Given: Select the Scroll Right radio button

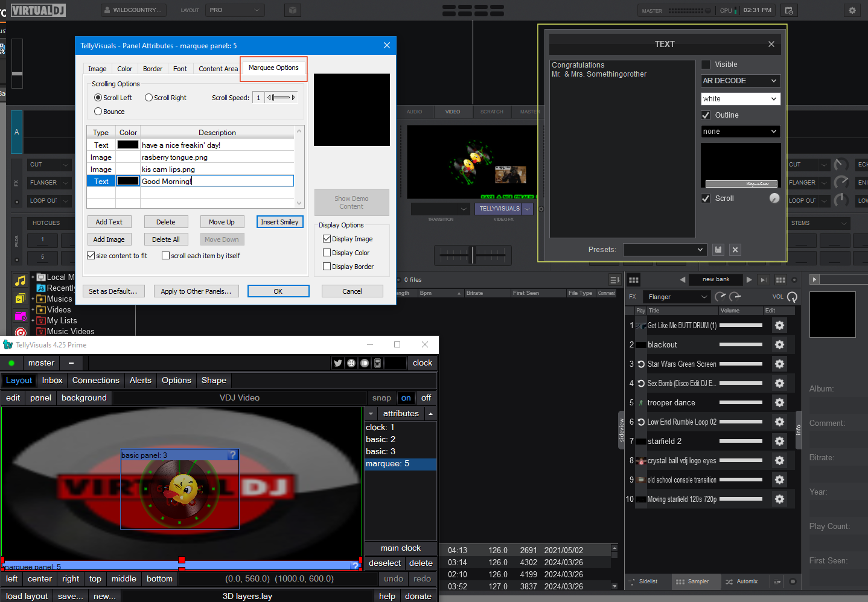Looking at the screenshot, I should [x=148, y=98].
